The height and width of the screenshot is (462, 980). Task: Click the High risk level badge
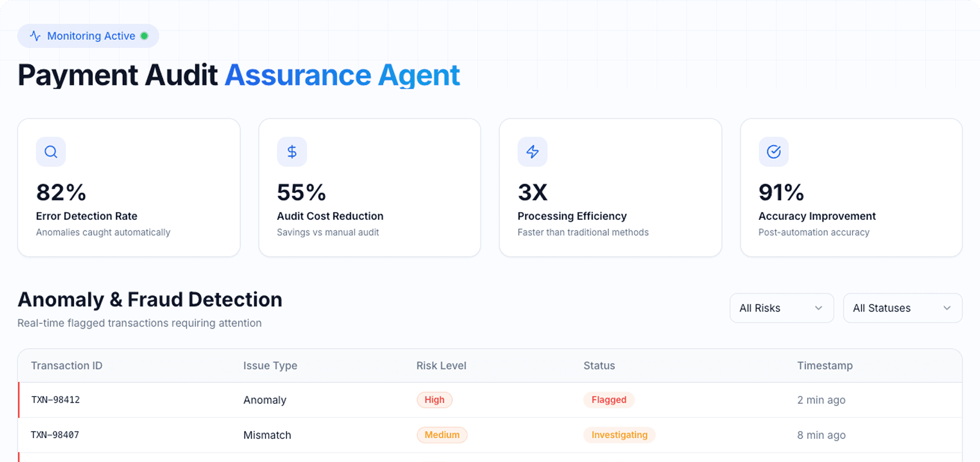[x=435, y=400]
